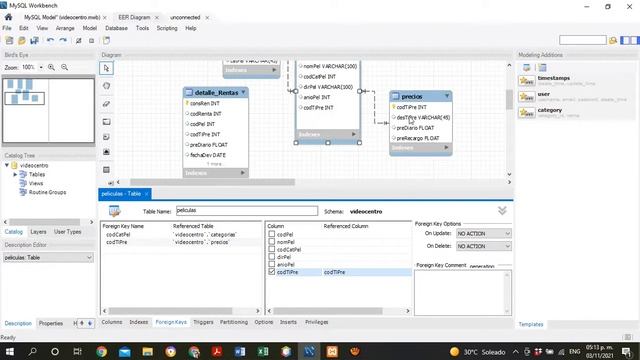Select the pointer selection tool
Viewport: 640px width, 360px height.
(x=106, y=68)
